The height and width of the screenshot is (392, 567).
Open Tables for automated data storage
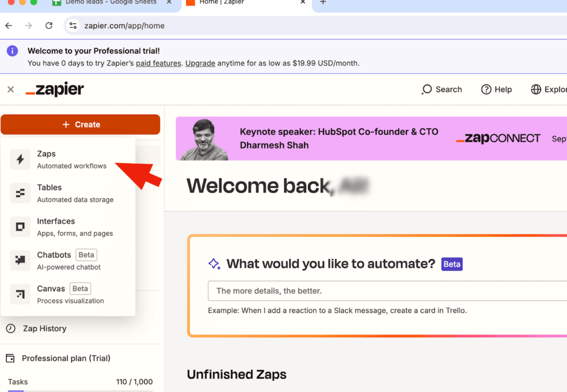[x=48, y=193]
